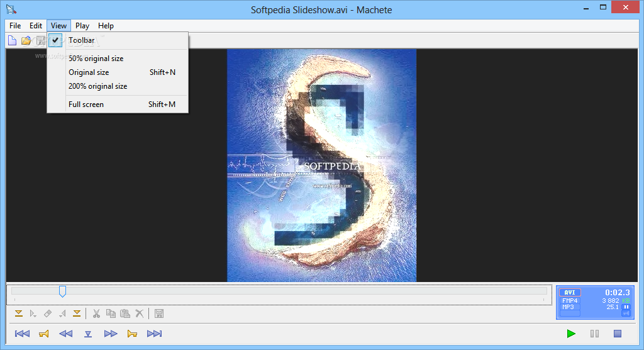Start playback with the green Play button
The width and height of the screenshot is (644, 350).
coord(571,334)
